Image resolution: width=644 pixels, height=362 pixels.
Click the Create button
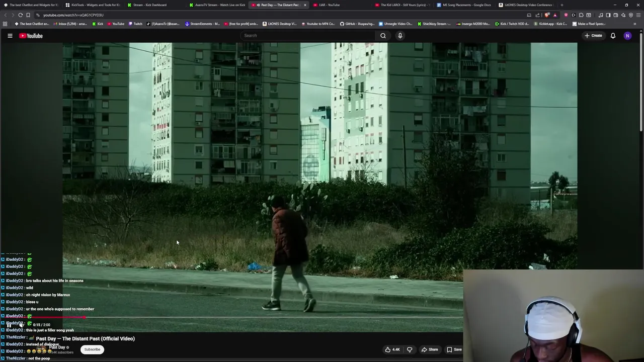point(593,36)
